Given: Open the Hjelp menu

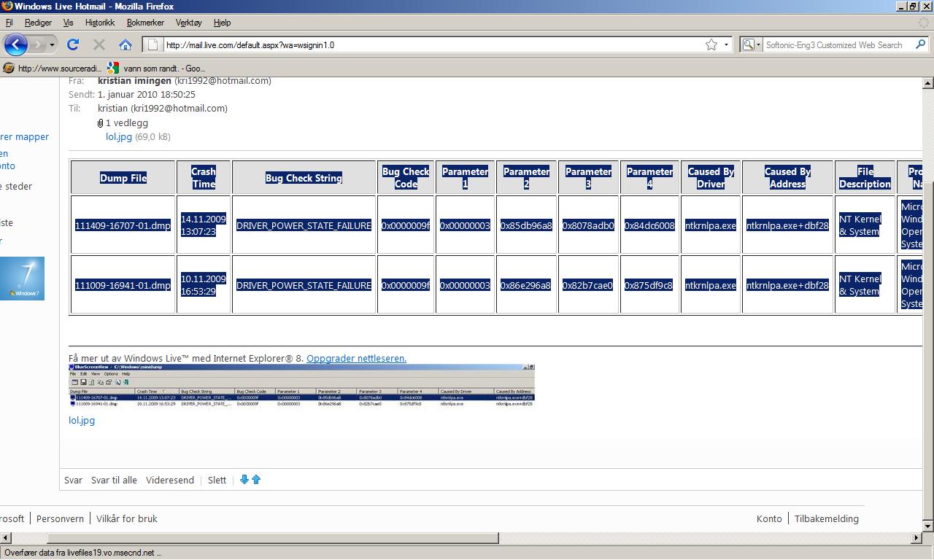Looking at the screenshot, I should tap(222, 23).
